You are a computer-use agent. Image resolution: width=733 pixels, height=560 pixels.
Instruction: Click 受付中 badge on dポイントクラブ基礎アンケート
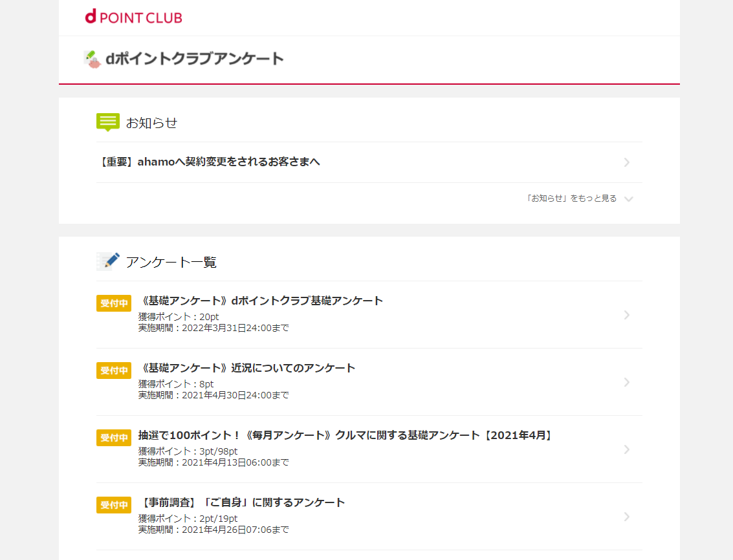coord(114,303)
